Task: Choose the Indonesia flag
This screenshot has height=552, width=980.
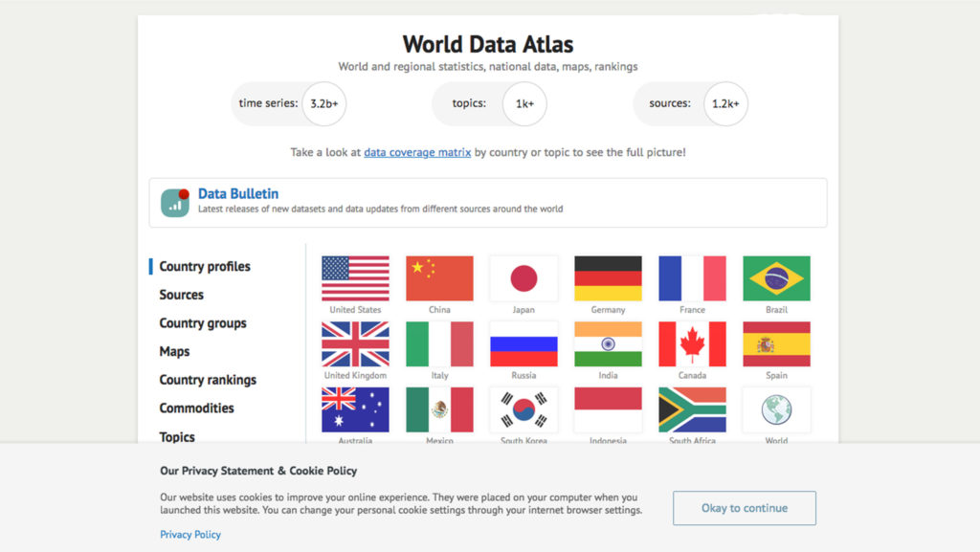Action: [x=608, y=409]
